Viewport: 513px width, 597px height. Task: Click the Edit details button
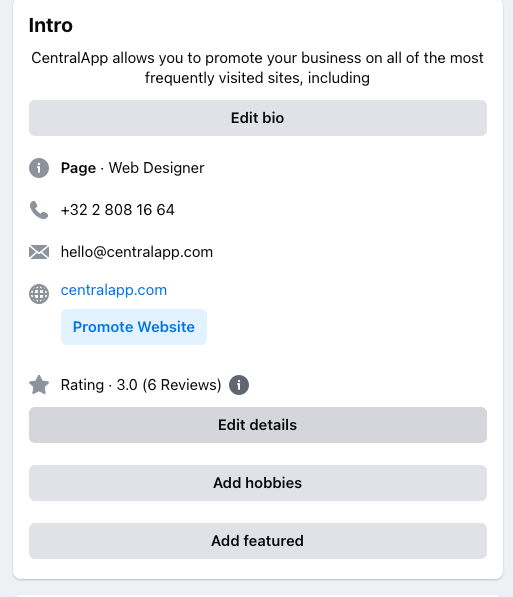point(258,425)
